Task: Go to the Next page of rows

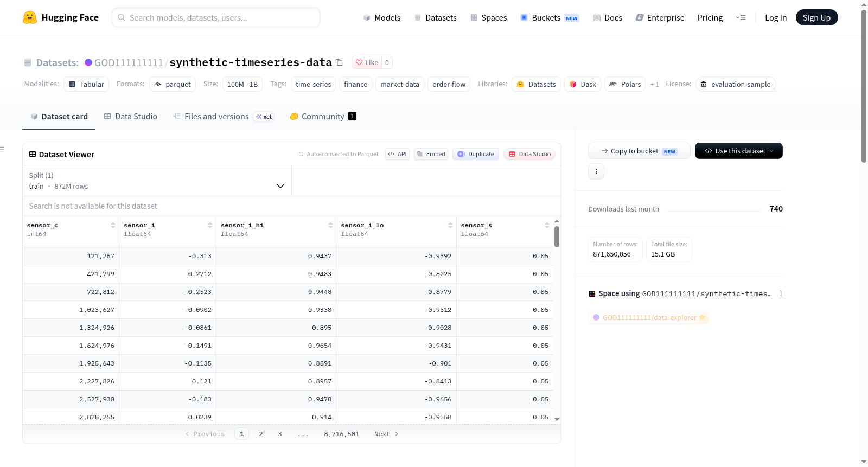Action: (x=386, y=434)
